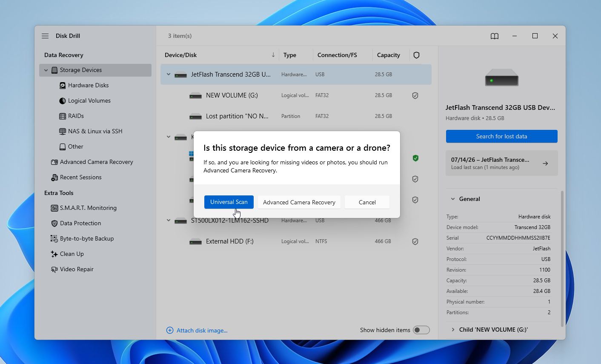Click the Hardware Disks icon
601x364 pixels.
pyautogui.click(x=63, y=86)
